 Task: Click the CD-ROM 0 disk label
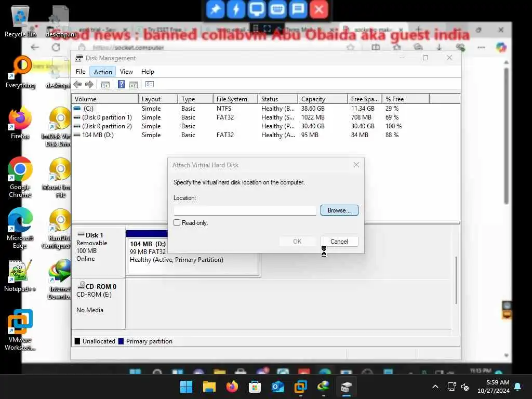click(98, 304)
